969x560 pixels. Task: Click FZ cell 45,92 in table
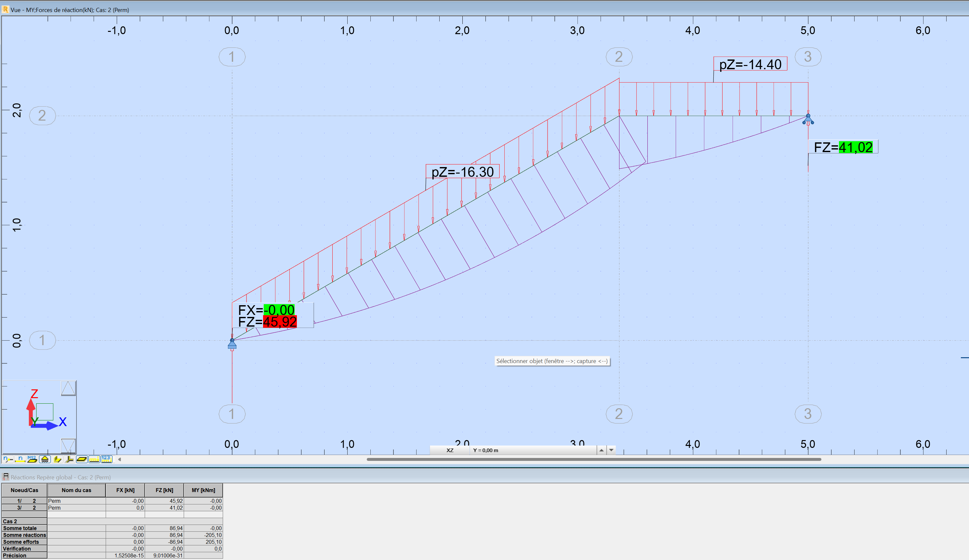164,501
